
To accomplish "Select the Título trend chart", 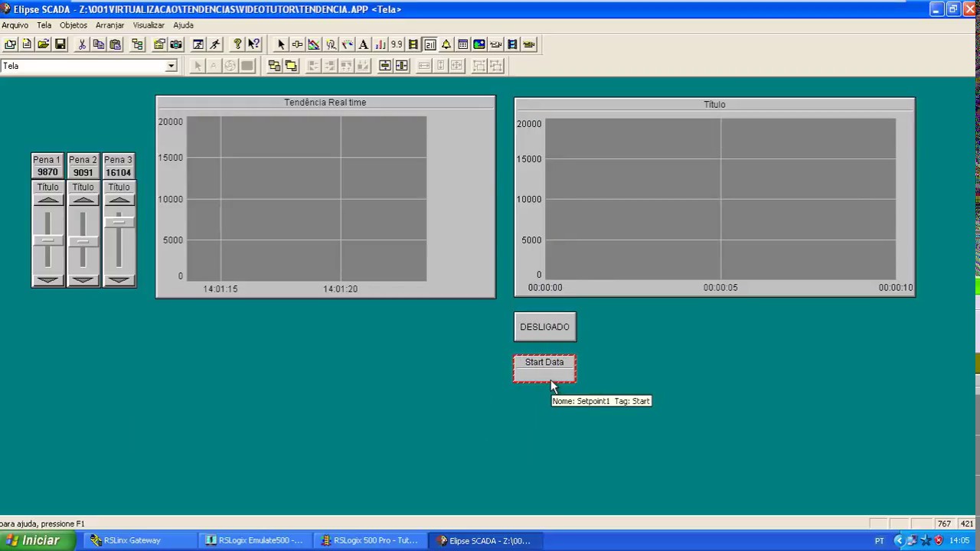I will point(714,197).
